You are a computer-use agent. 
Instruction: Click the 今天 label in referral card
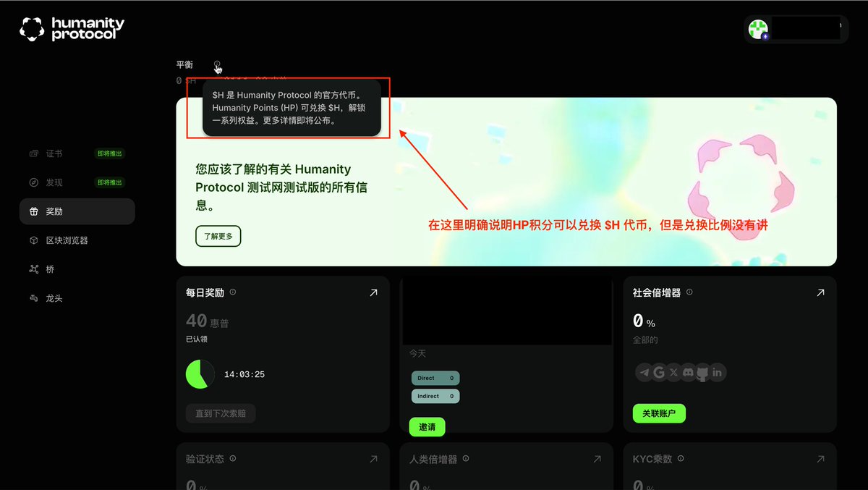(x=418, y=354)
